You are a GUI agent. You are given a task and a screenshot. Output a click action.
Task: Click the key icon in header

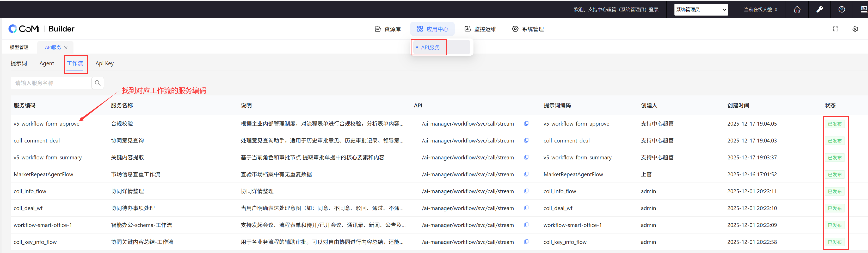[x=820, y=9]
